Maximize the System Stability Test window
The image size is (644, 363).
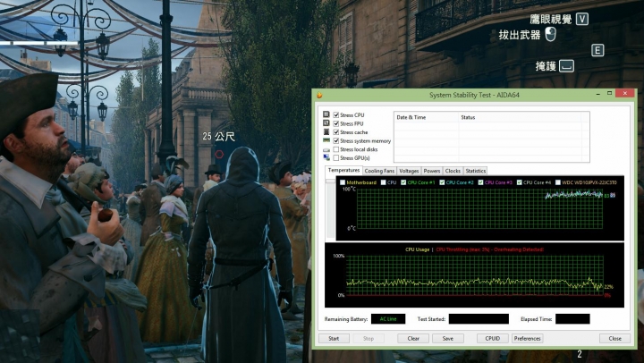[609, 94]
